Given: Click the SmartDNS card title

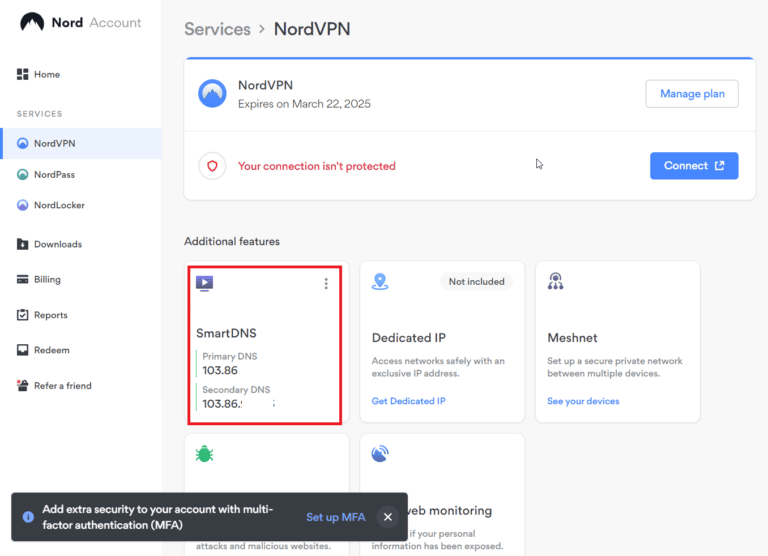Looking at the screenshot, I should point(226,333).
